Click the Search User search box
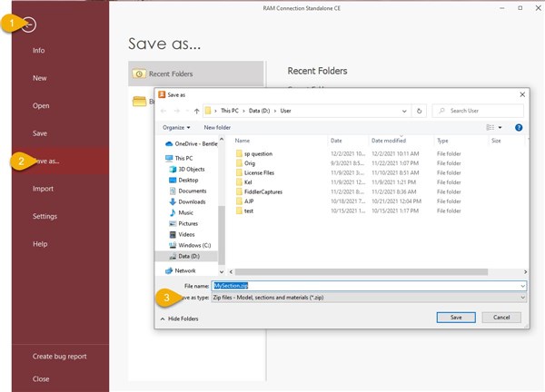The width and height of the screenshot is (545, 392). click(x=478, y=111)
